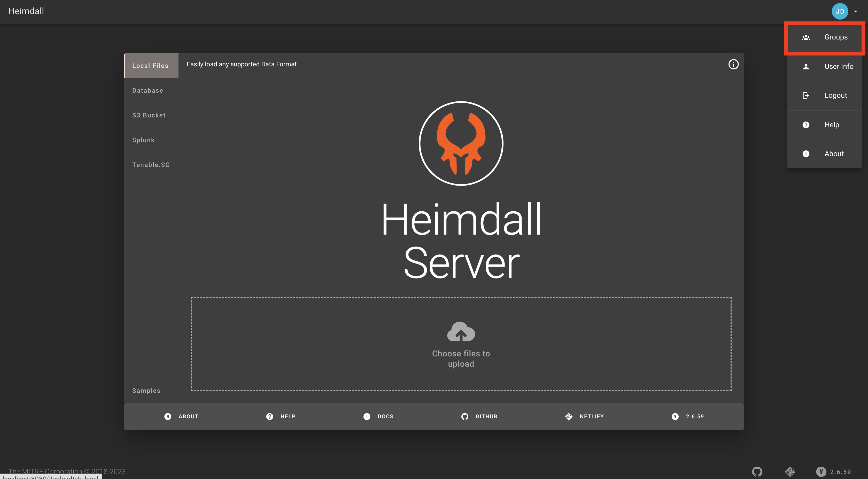The image size is (868, 479).
Task: Click the info circle icon in upload panel
Action: click(x=733, y=64)
